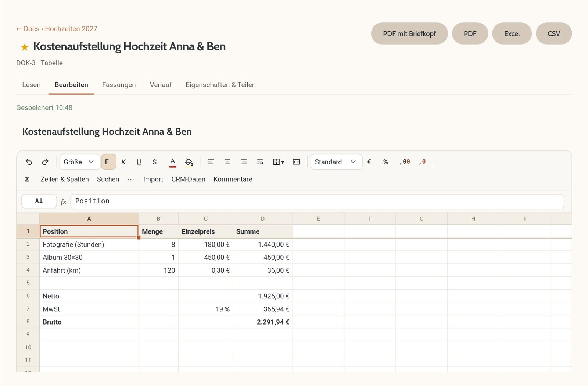Align cell text left
This screenshot has width=588, height=386.
211,162
